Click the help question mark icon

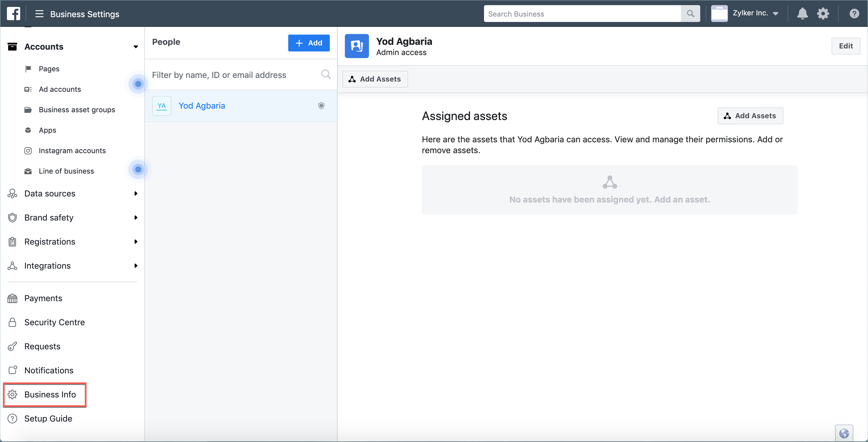click(854, 14)
